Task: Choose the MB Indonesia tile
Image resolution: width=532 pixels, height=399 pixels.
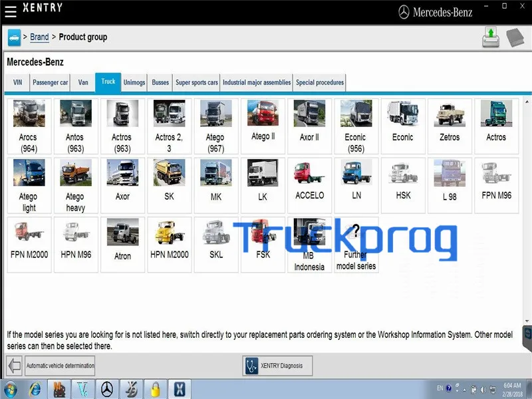Action: point(309,245)
